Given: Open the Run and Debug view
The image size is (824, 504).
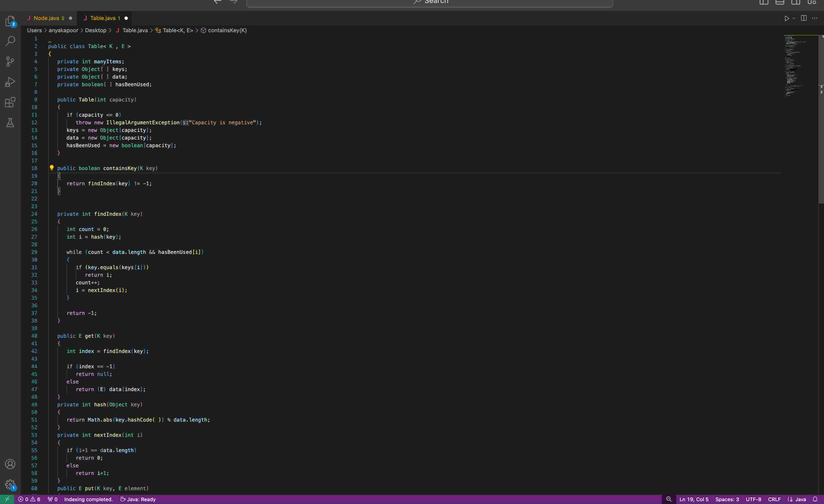Looking at the screenshot, I should tap(10, 82).
